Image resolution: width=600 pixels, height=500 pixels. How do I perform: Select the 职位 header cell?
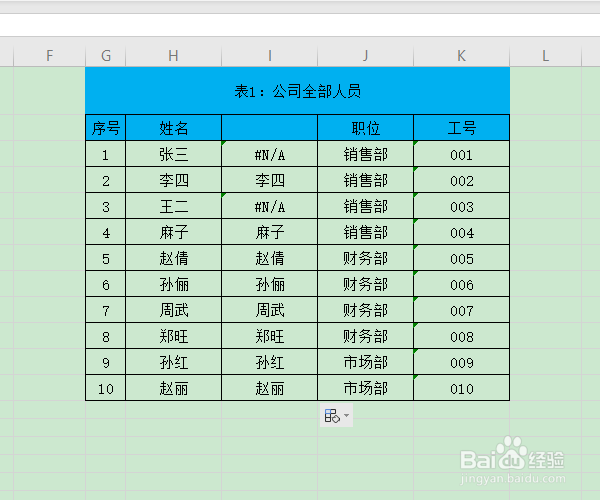365,128
